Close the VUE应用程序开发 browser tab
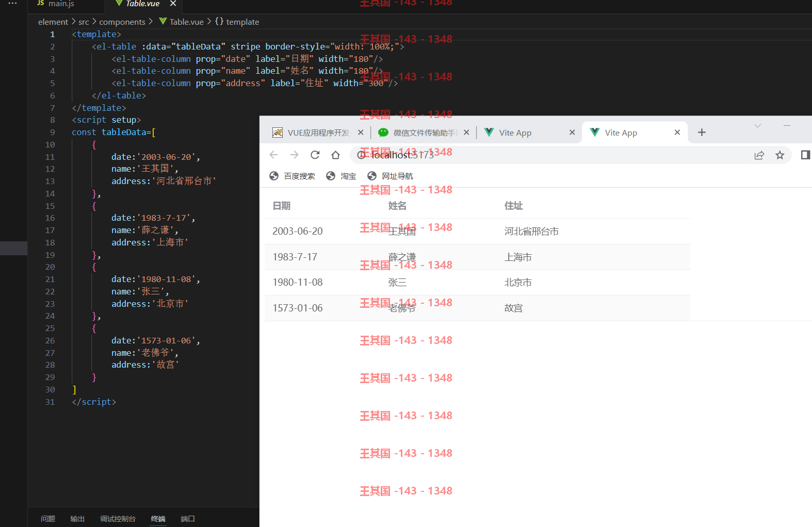 361,133
